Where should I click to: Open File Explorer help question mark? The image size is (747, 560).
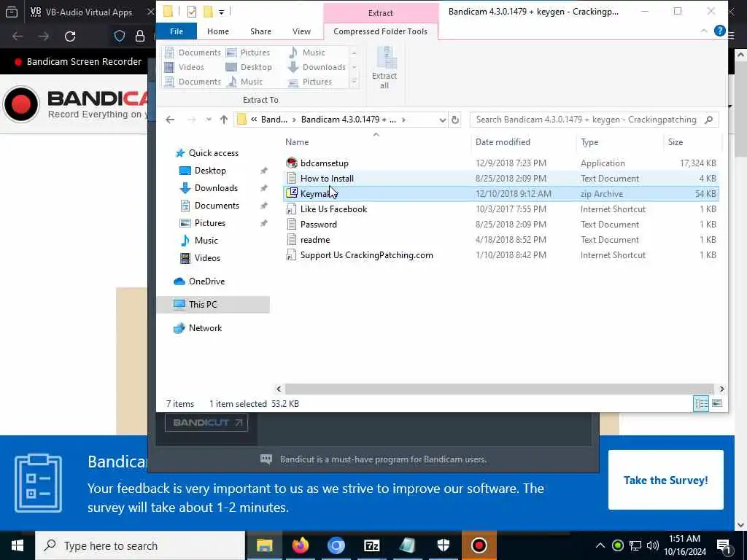click(720, 31)
